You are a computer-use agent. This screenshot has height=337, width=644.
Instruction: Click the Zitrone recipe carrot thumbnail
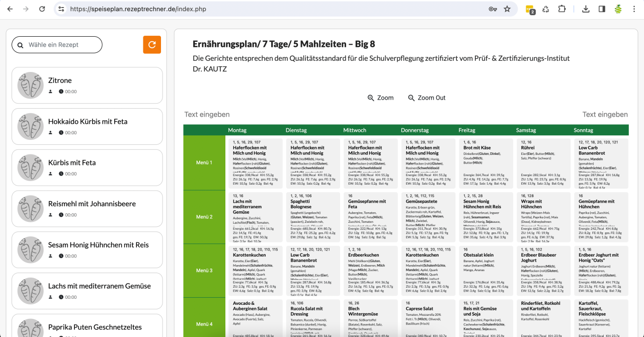pyautogui.click(x=31, y=86)
